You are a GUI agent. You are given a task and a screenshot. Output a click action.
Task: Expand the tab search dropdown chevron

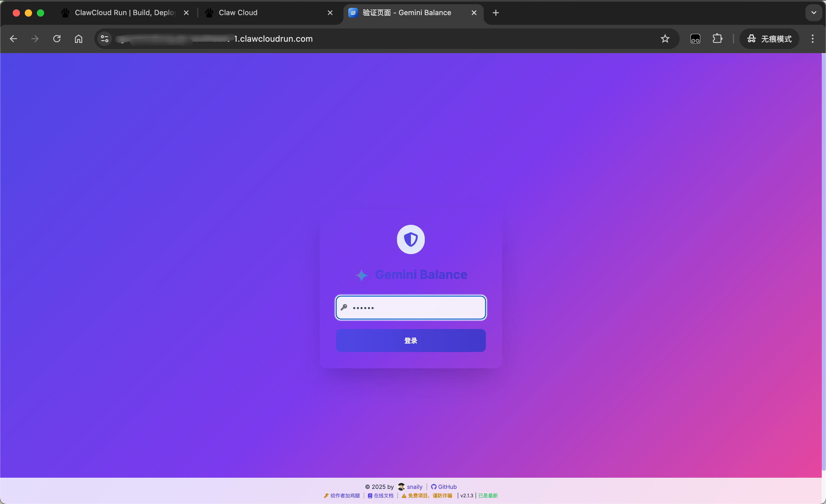coord(814,13)
